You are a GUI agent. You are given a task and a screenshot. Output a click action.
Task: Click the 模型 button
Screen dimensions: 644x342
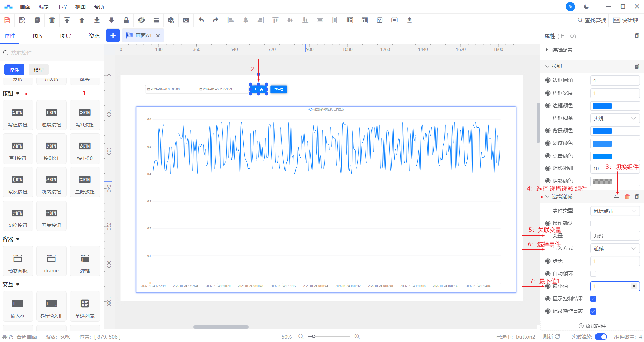[39, 70]
